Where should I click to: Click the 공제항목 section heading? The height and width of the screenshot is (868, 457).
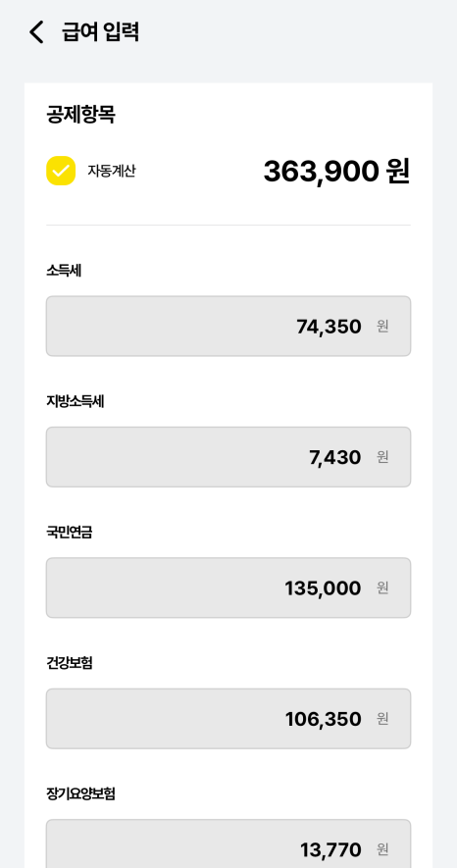click(80, 115)
